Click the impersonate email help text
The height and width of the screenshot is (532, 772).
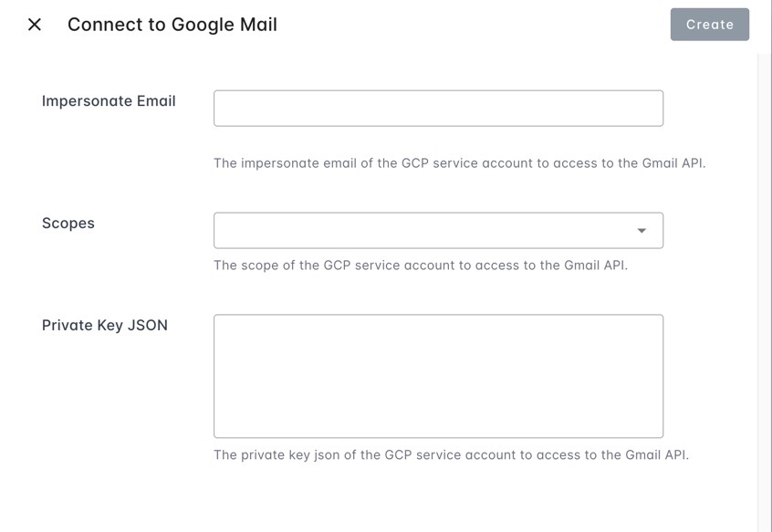pos(459,163)
